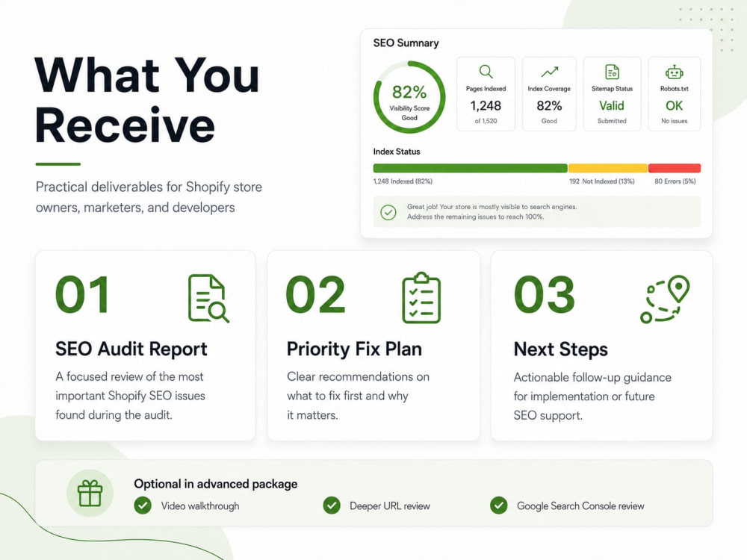Click the document search icon in SEO Audit Report card
The width and height of the screenshot is (747, 560).
208,298
